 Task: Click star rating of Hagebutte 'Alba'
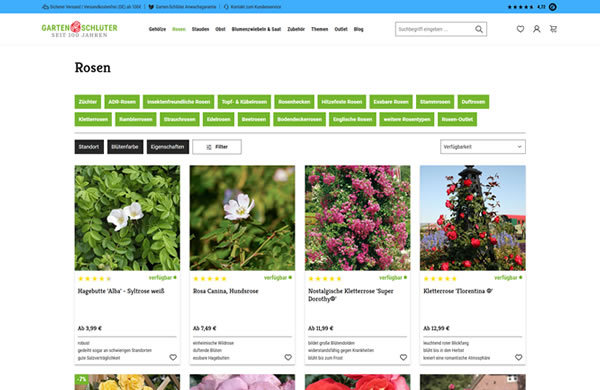95,279
